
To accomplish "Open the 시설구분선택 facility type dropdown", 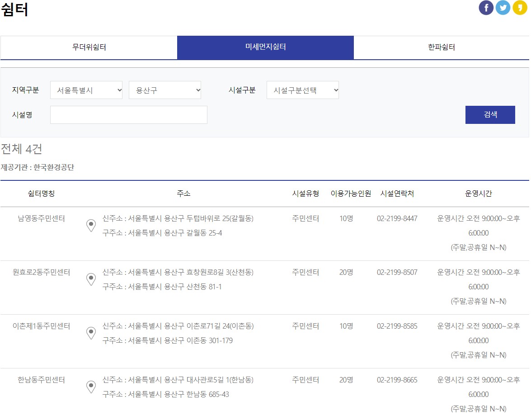I will (x=303, y=90).
